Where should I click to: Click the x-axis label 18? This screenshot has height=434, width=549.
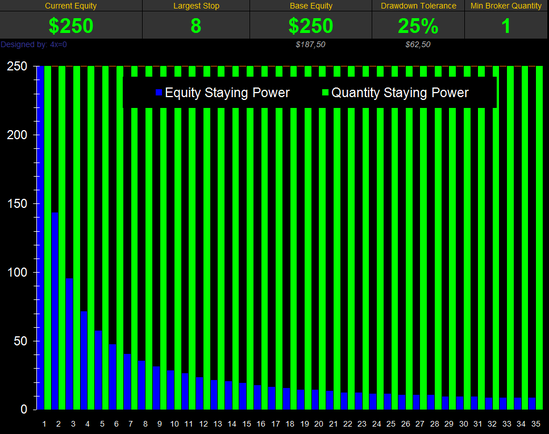[x=290, y=424]
